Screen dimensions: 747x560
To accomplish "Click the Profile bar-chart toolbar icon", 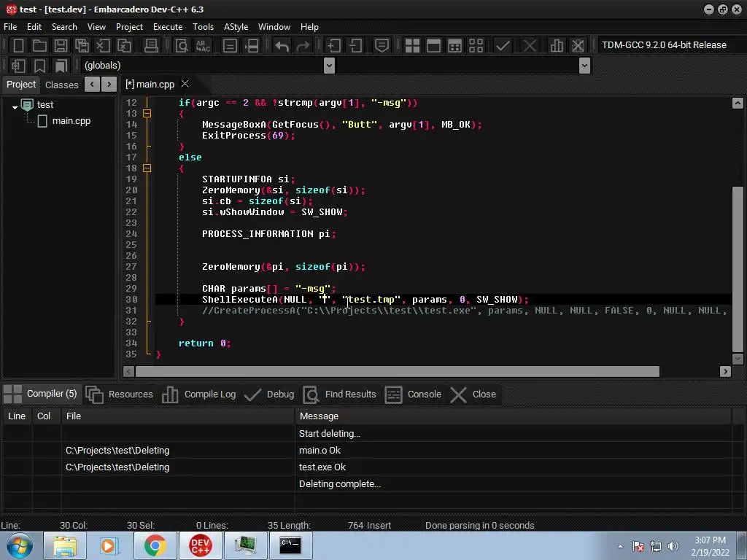I will point(557,46).
